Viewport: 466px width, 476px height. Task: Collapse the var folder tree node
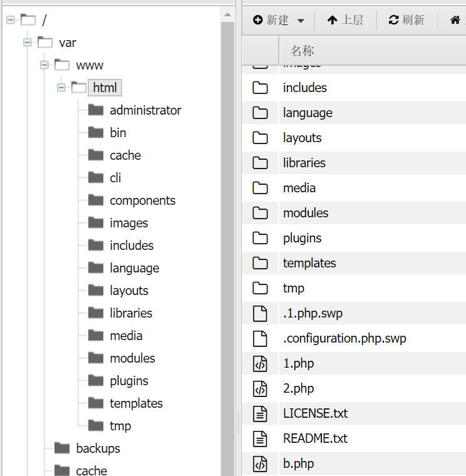(x=28, y=43)
